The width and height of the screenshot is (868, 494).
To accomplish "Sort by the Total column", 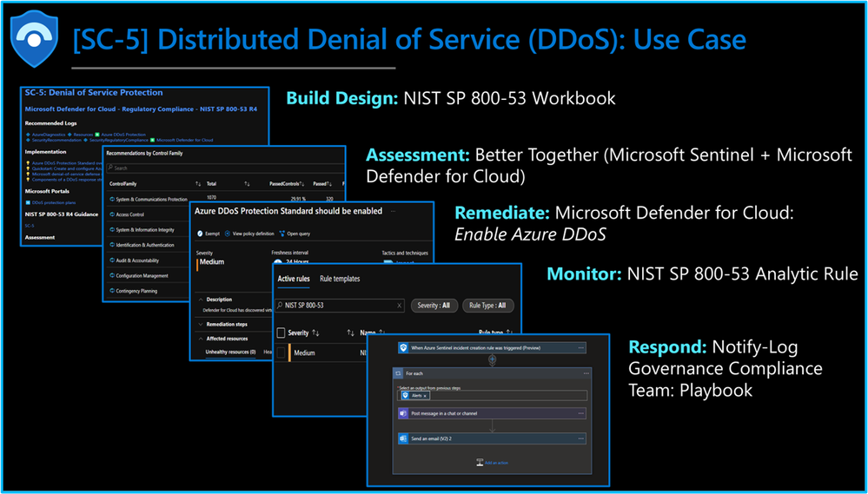I will click(x=247, y=184).
